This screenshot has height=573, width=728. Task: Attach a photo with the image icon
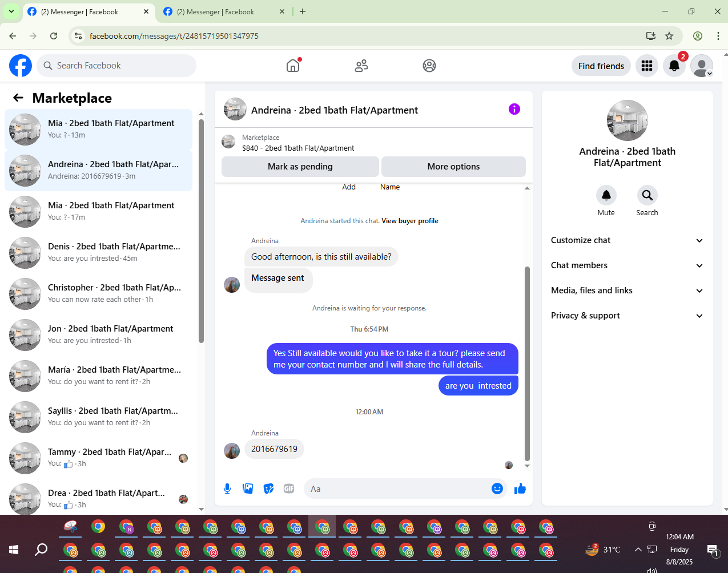248,489
